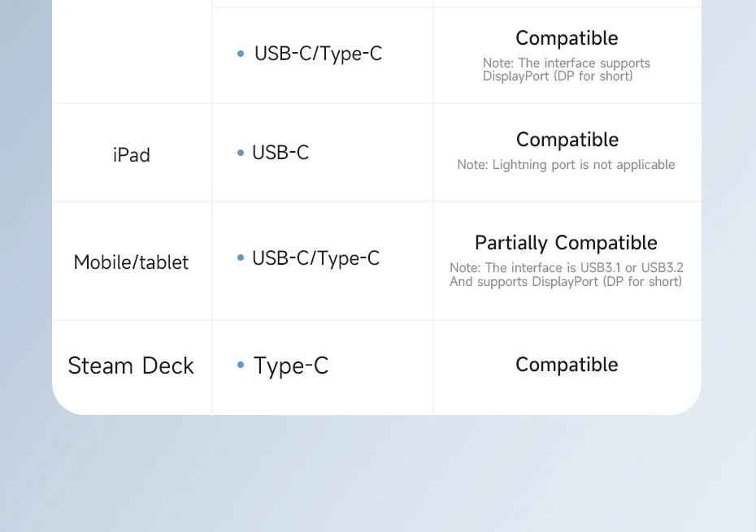The height and width of the screenshot is (532, 756).
Task: Click the Type-C port text for Steam Deck
Action: coord(291,365)
